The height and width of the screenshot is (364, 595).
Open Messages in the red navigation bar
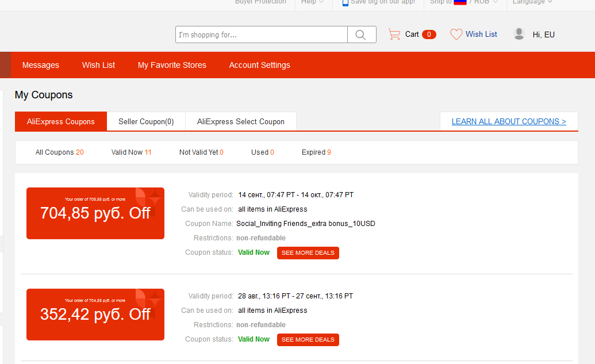[x=41, y=66]
